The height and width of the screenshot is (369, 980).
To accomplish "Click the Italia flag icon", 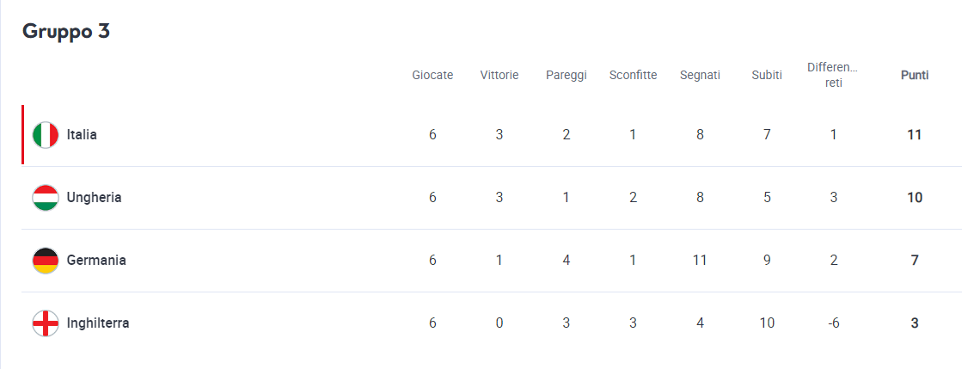I will pos(45,135).
